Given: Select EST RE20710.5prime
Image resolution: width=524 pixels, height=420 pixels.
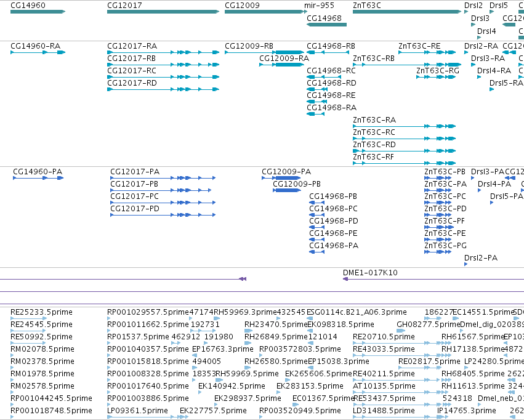Looking at the screenshot, I should point(384,337).
